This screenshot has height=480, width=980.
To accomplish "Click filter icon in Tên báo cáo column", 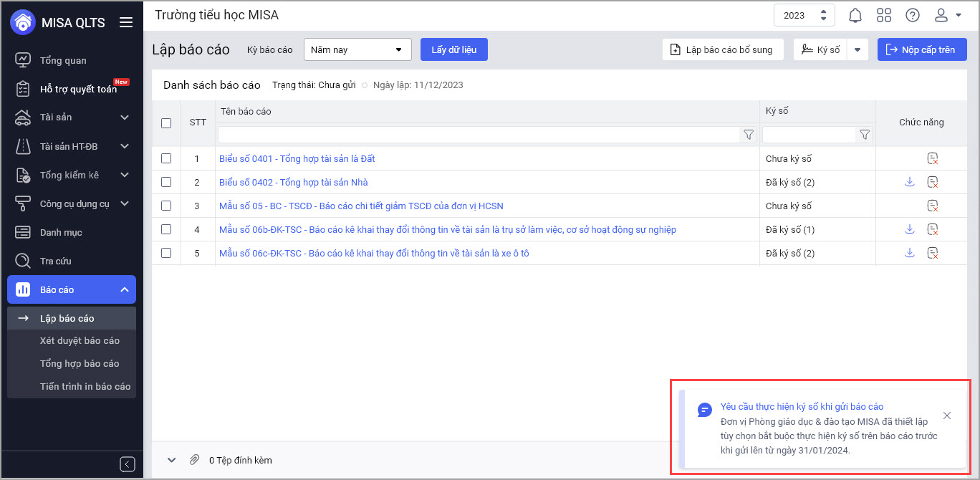I will [749, 135].
